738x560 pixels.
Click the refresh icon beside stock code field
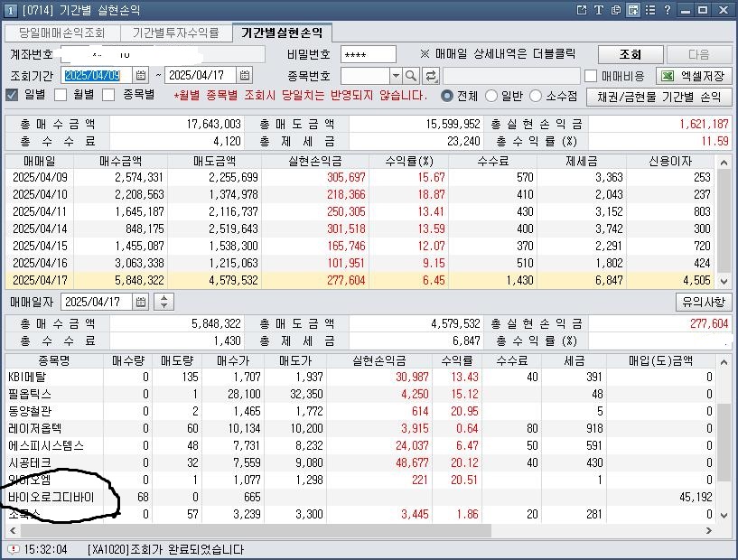[430, 76]
